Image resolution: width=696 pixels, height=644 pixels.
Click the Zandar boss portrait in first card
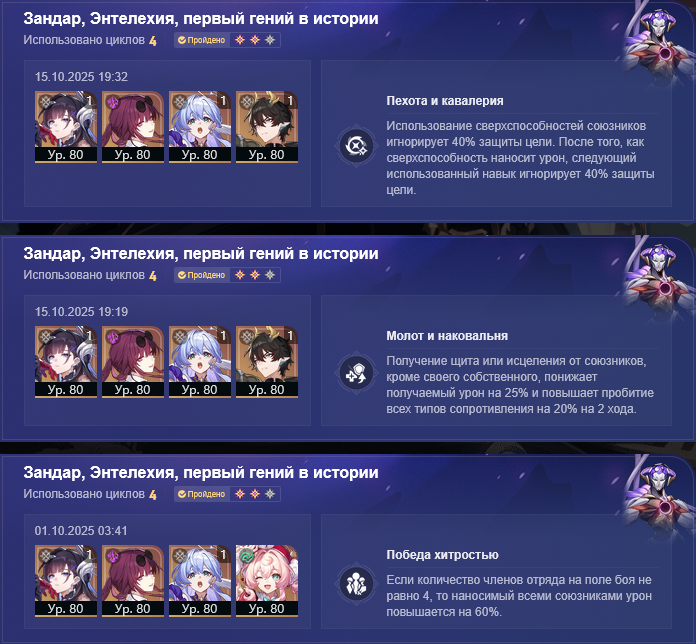click(x=658, y=44)
